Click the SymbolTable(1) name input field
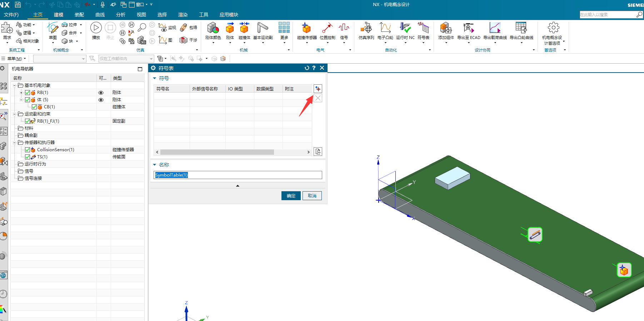Image resolution: width=644 pixels, height=321 pixels. coord(238,175)
